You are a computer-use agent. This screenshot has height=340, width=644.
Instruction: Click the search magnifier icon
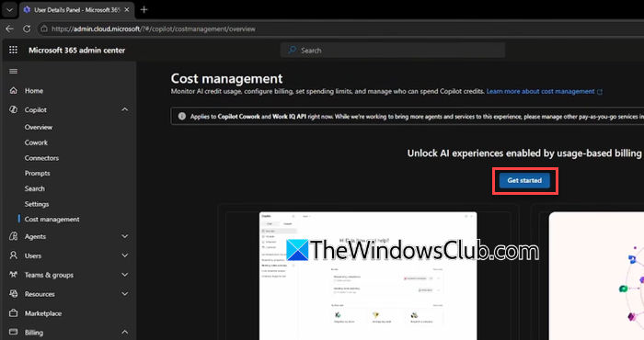click(x=292, y=50)
